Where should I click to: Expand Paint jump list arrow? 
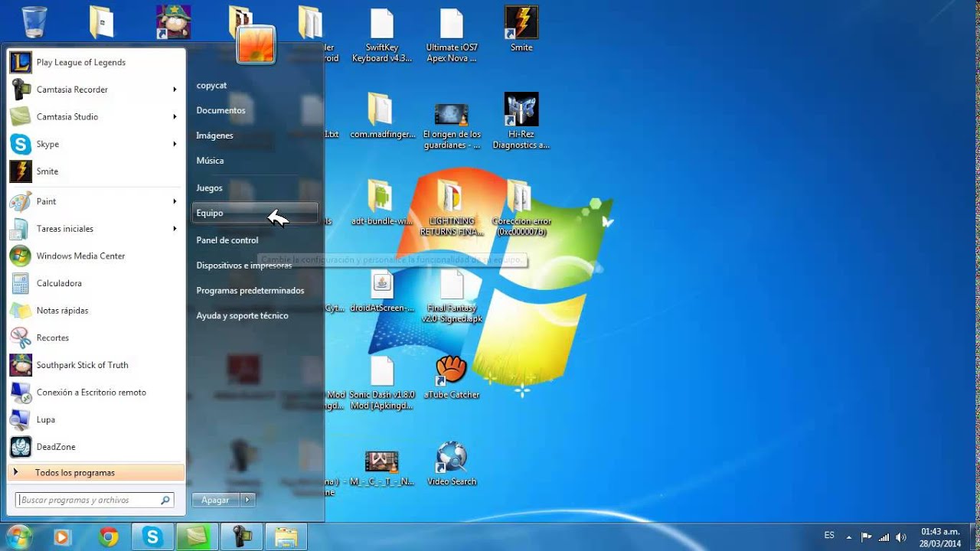point(175,201)
